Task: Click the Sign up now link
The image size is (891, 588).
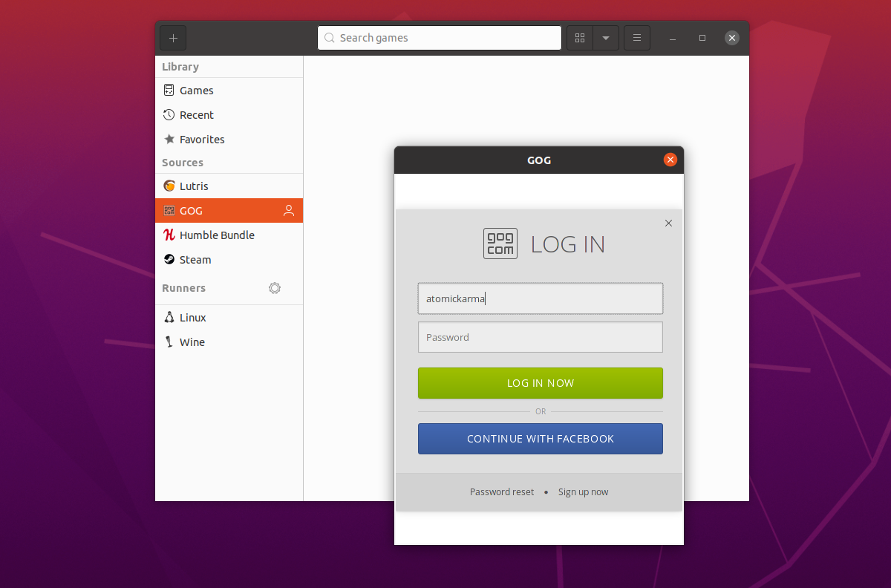Action: (583, 491)
